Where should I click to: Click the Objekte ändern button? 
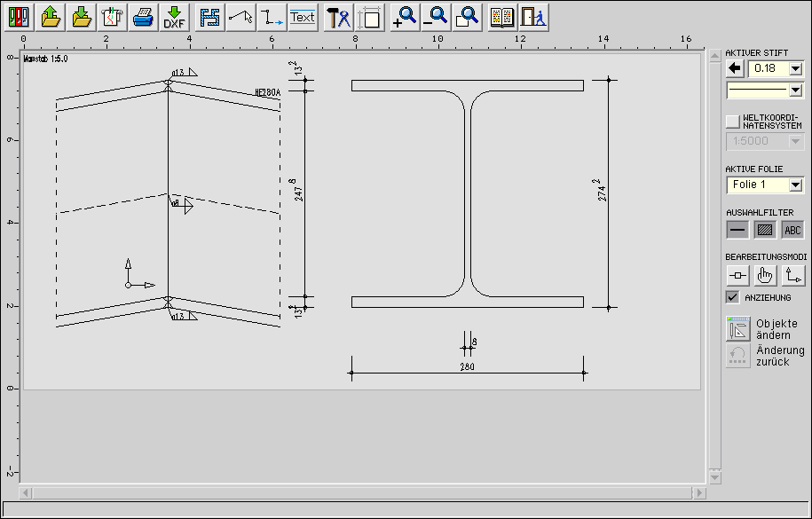(738, 329)
